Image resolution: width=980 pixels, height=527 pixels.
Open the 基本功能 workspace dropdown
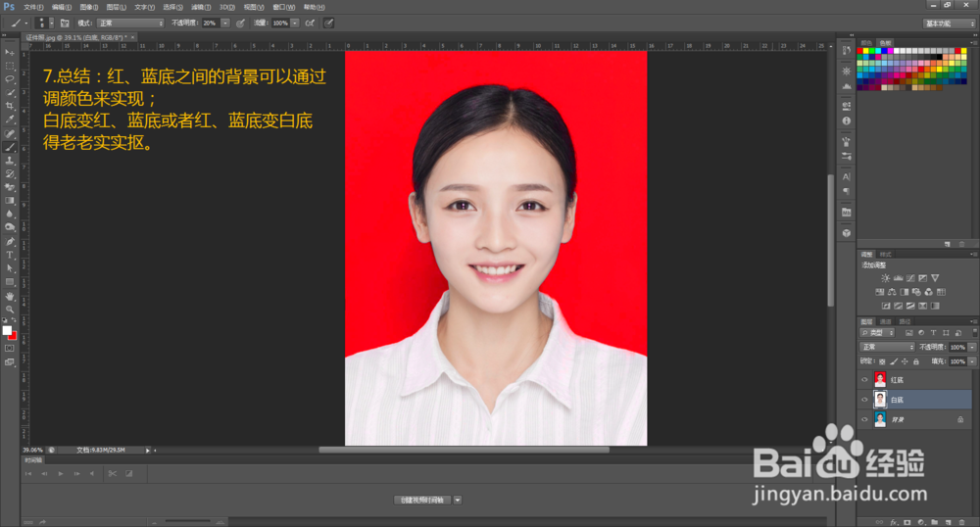[x=950, y=24]
